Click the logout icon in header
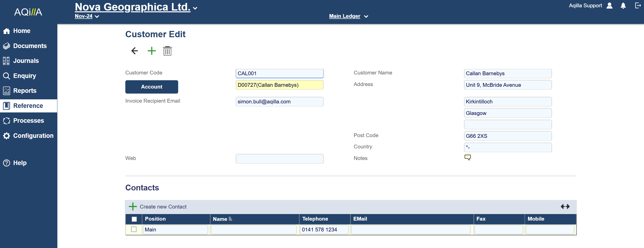This screenshot has height=248, width=644. coord(638,6)
